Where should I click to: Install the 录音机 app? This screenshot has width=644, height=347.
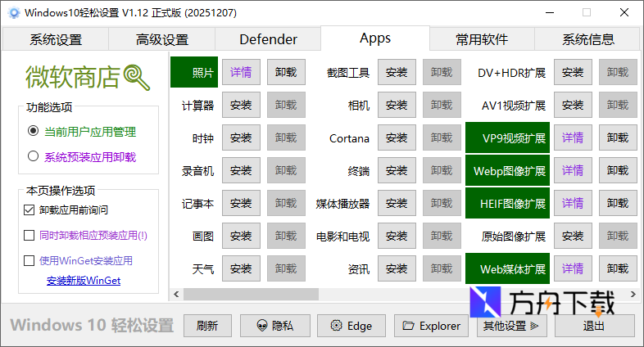pos(241,170)
